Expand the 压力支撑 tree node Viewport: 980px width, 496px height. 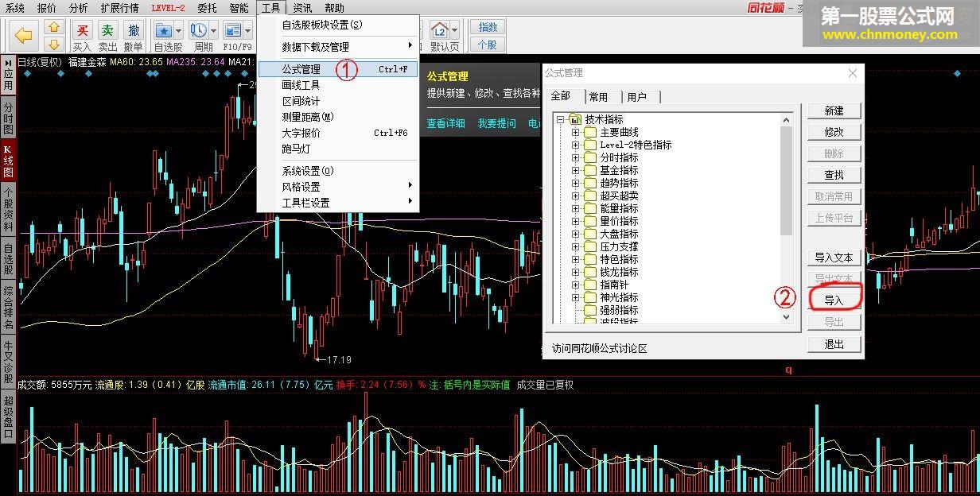(x=576, y=246)
